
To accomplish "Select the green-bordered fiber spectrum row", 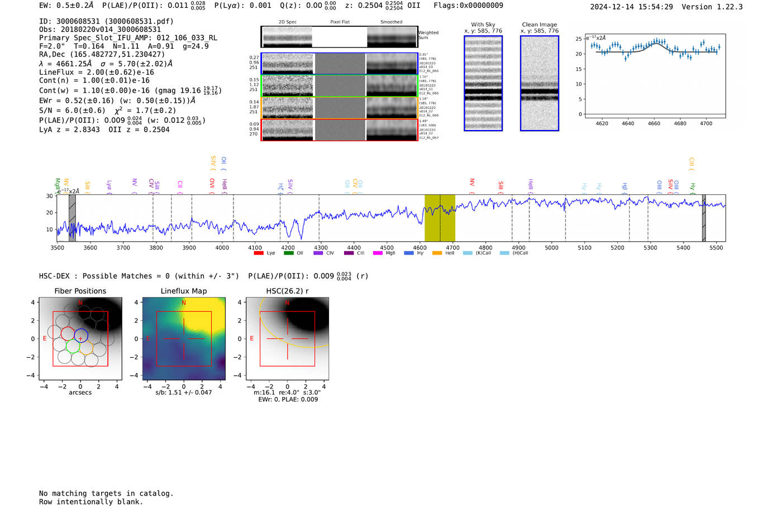I will click(x=339, y=85).
